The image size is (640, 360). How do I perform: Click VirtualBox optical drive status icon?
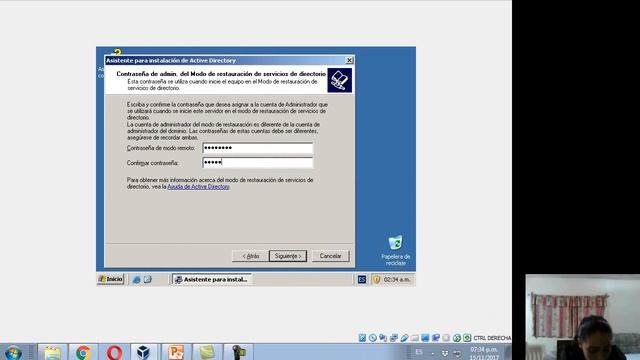[x=373, y=338]
